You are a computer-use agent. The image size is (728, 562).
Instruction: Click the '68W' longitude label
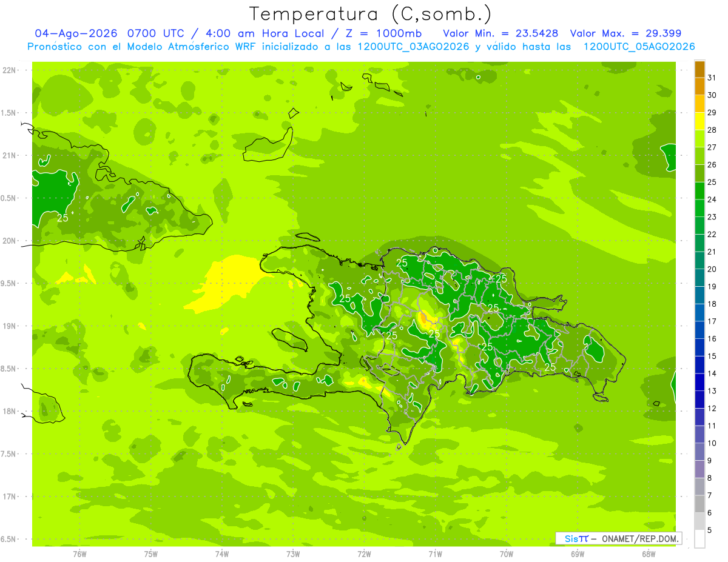point(649,554)
